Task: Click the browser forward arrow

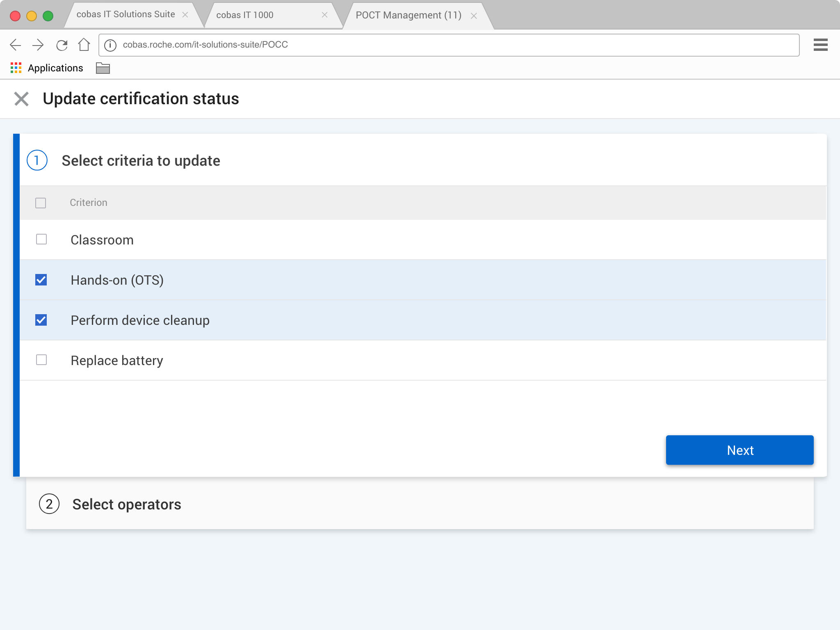Action: click(x=38, y=45)
